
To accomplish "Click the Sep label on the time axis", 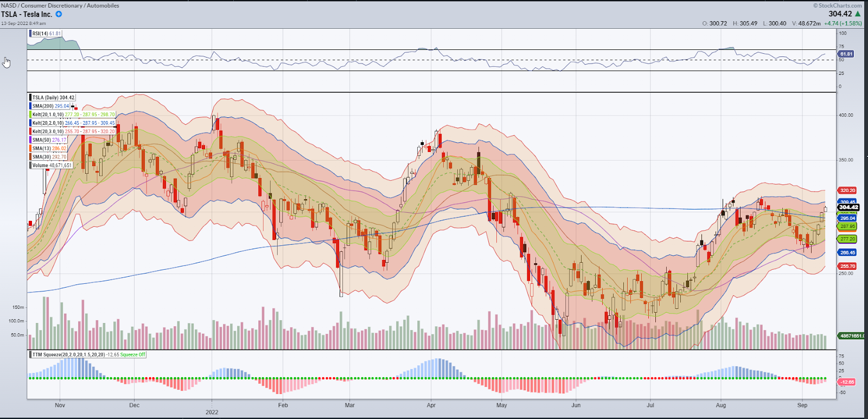I will 802,405.
